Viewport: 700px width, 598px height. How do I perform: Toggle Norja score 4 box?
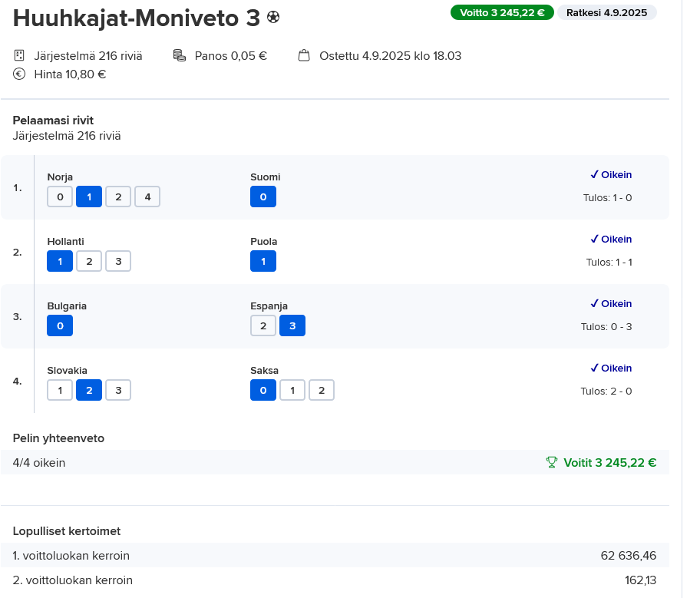(x=147, y=197)
